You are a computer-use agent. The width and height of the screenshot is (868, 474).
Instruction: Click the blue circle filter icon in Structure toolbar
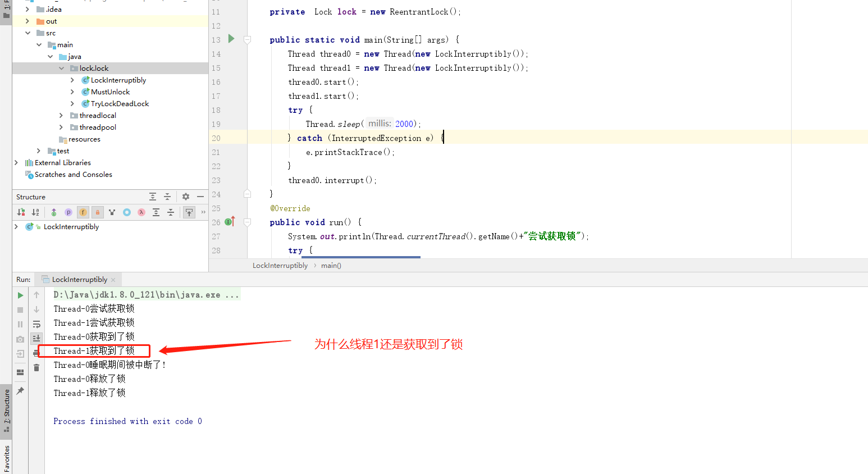coord(127,212)
